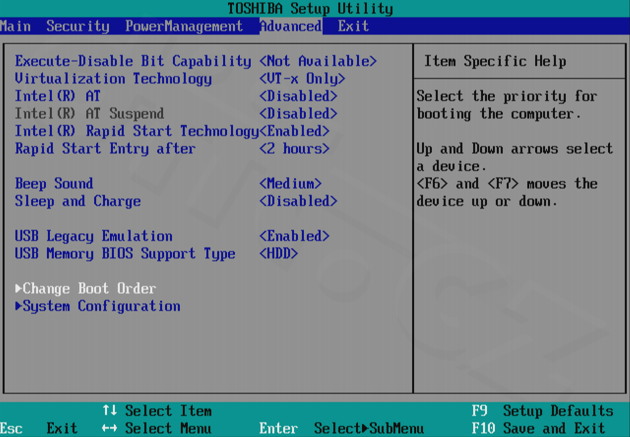Open the PowerManagement tab
The image size is (630, 437).
pos(184,26)
